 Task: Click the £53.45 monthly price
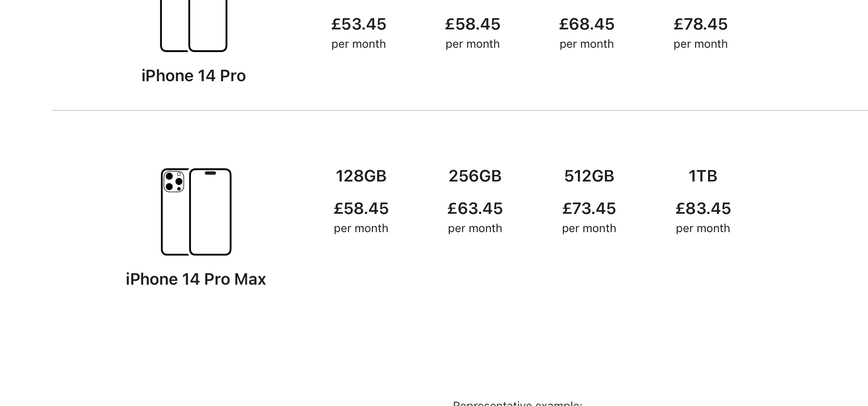(x=359, y=24)
